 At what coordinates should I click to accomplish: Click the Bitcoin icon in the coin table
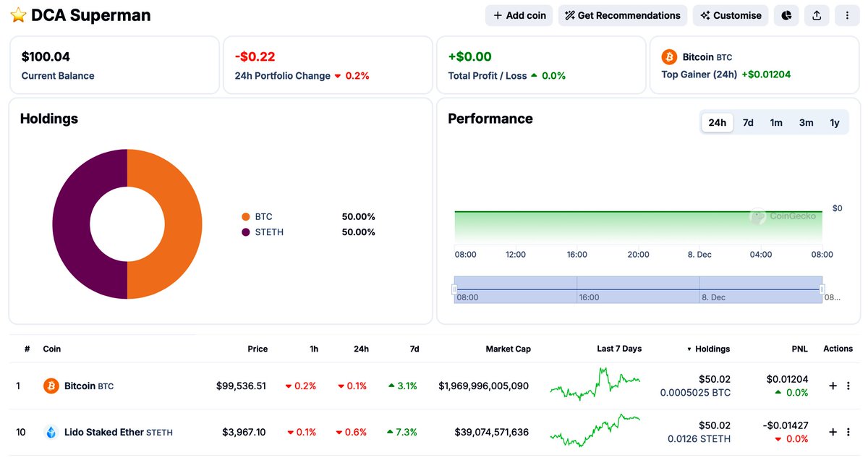(51, 386)
